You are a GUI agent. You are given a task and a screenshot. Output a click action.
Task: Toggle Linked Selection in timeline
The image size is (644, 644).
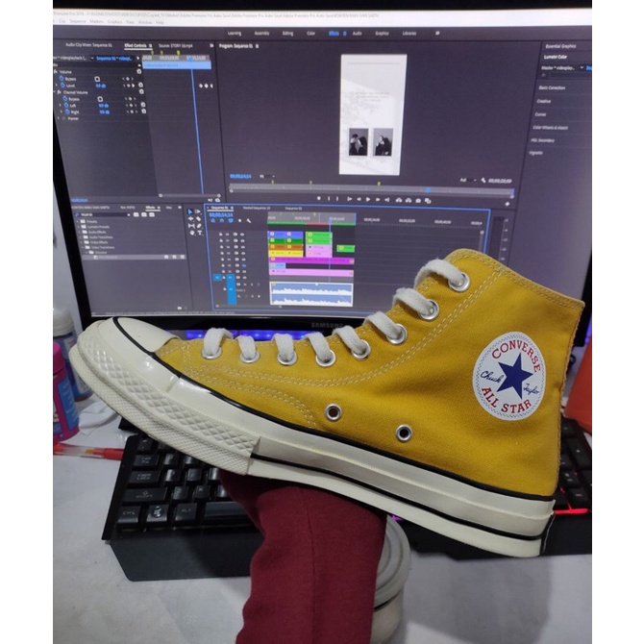coord(231,220)
